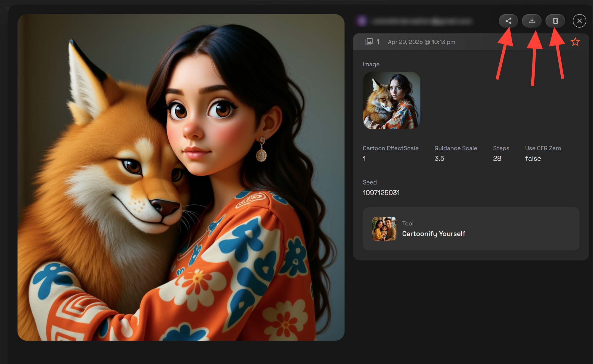This screenshot has width=593, height=364.
Task: Click the share network icon button
Action: pos(508,21)
